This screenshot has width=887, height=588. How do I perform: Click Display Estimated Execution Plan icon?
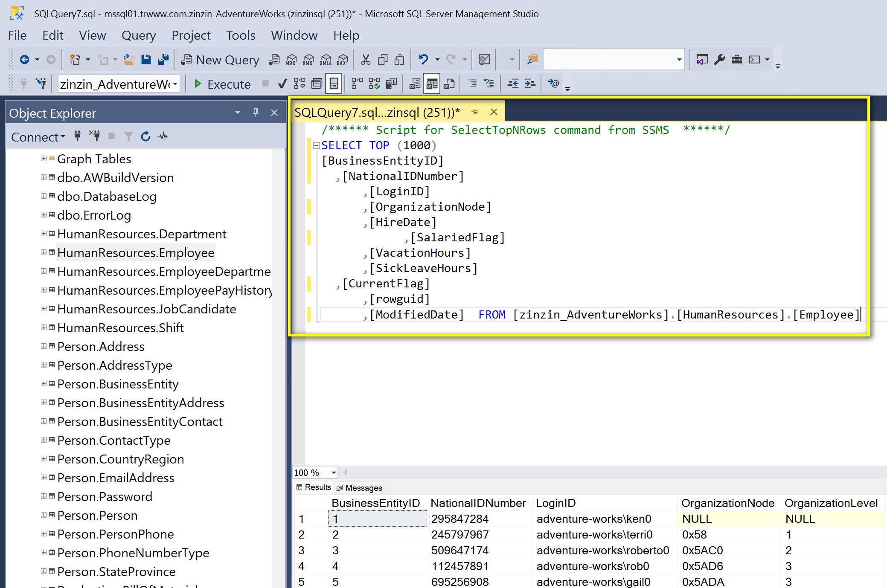(x=300, y=84)
